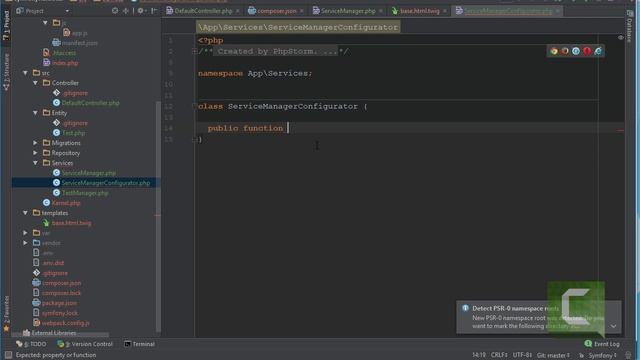Collapse the templates folder

pos(25,213)
